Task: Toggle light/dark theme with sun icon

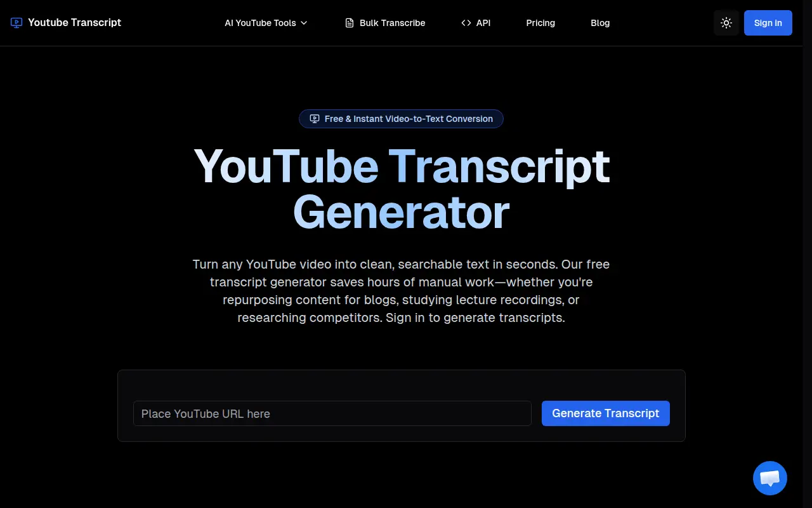Action: [726, 23]
